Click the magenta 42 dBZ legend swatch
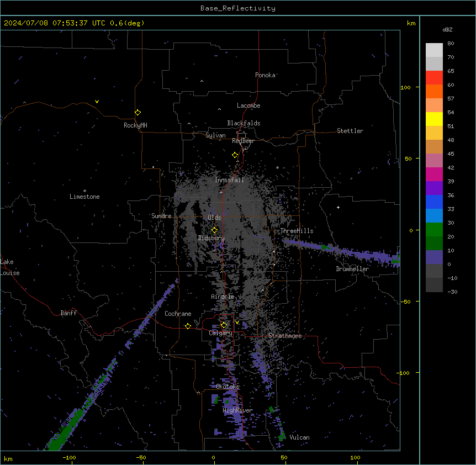Viewport: 476px width, 465px height. (434, 174)
